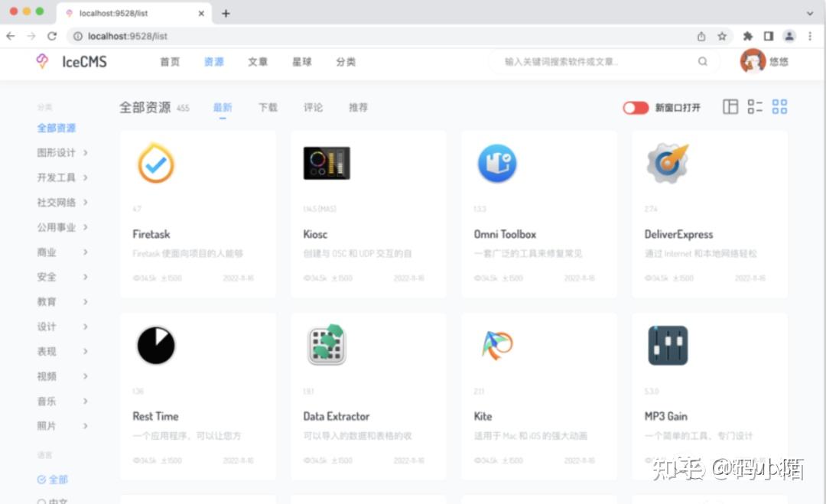Click the tab list dropdown arrow
826x504 pixels.
(810, 13)
